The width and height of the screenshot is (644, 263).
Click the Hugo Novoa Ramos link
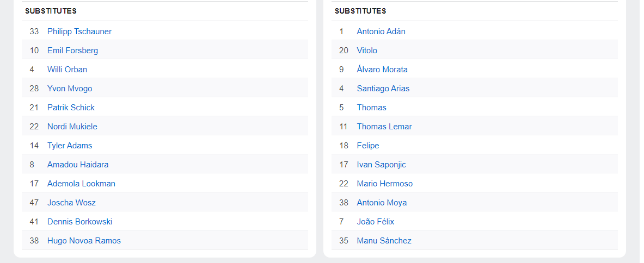click(x=84, y=241)
